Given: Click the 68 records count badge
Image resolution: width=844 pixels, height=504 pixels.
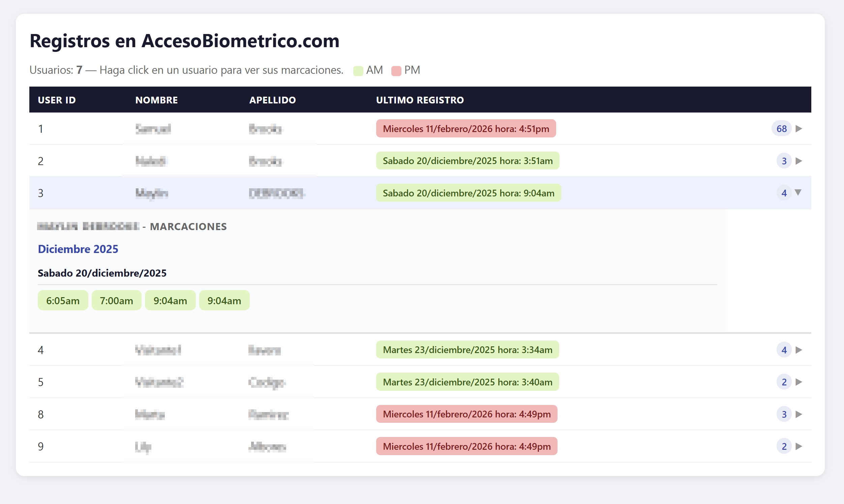Looking at the screenshot, I should pos(781,129).
